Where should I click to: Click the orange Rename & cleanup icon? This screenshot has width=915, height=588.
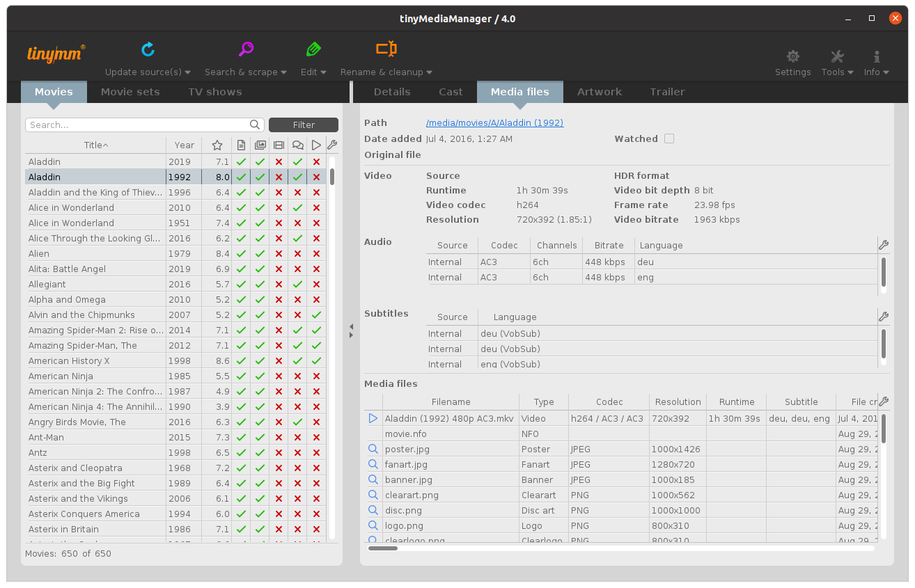[x=386, y=49]
